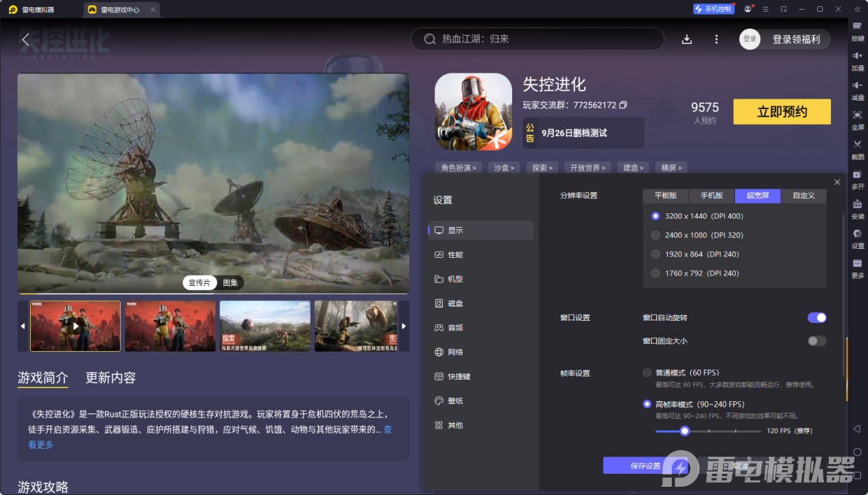Click the FPS slider handle
868x495 pixels.
(684, 431)
